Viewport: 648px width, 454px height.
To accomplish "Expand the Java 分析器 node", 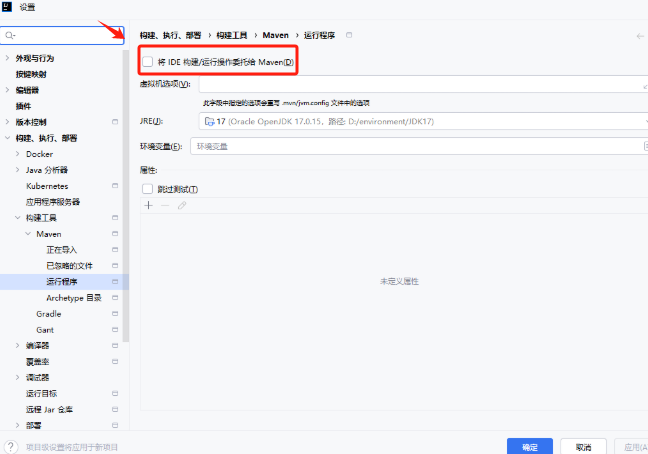I will point(17,170).
